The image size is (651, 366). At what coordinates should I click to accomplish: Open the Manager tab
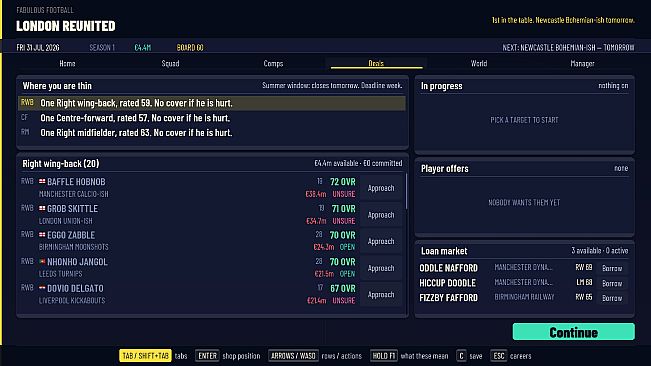(x=582, y=63)
